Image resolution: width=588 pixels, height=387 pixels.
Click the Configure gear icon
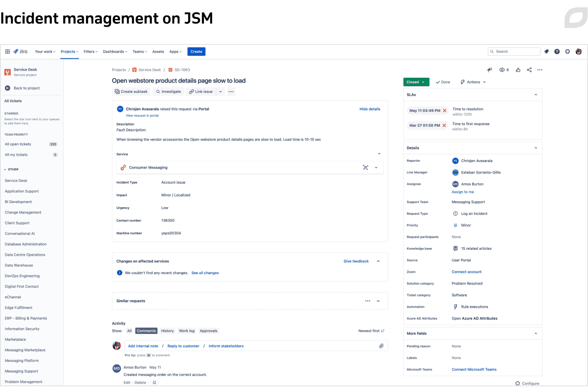518,383
